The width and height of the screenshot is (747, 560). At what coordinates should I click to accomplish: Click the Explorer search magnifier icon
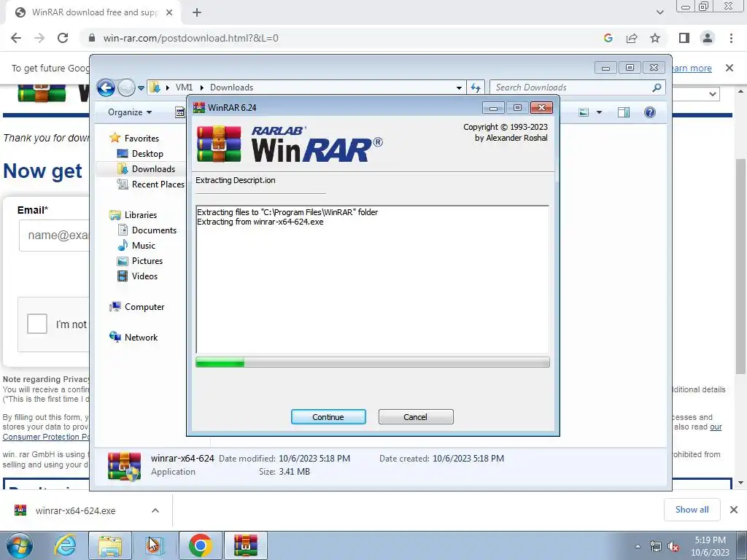coord(657,87)
